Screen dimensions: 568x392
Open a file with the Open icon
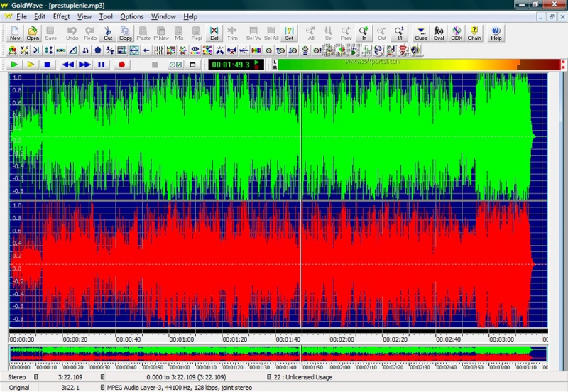pos(33,33)
